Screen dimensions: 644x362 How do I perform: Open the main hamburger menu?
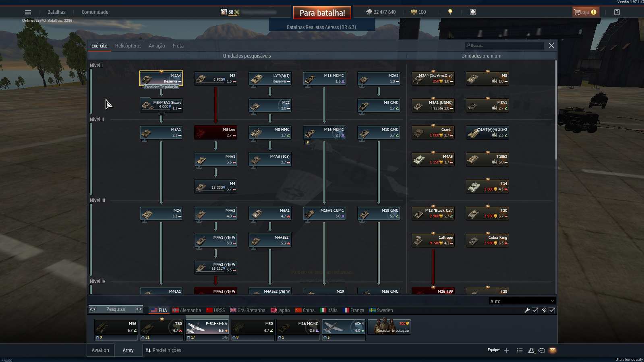coord(28,12)
